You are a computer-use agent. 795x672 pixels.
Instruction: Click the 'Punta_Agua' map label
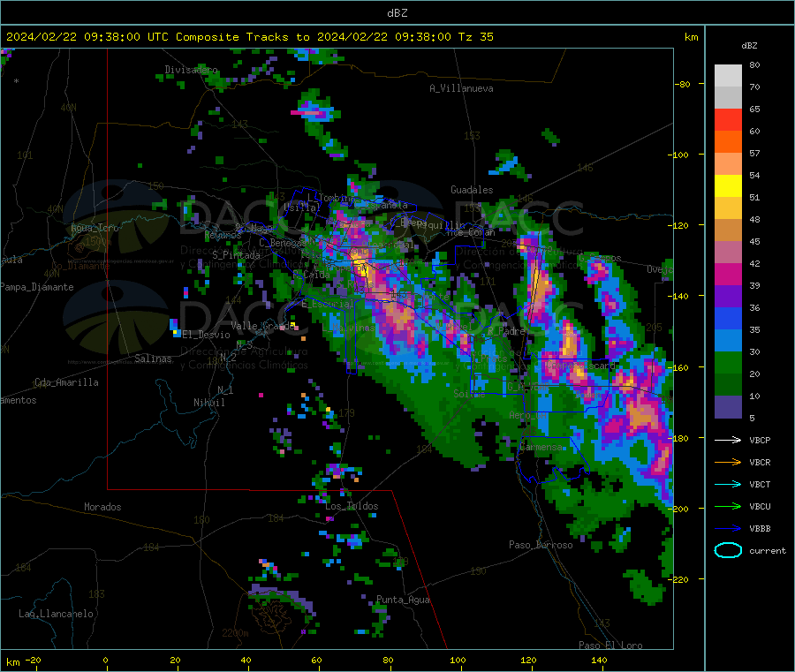(403, 600)
